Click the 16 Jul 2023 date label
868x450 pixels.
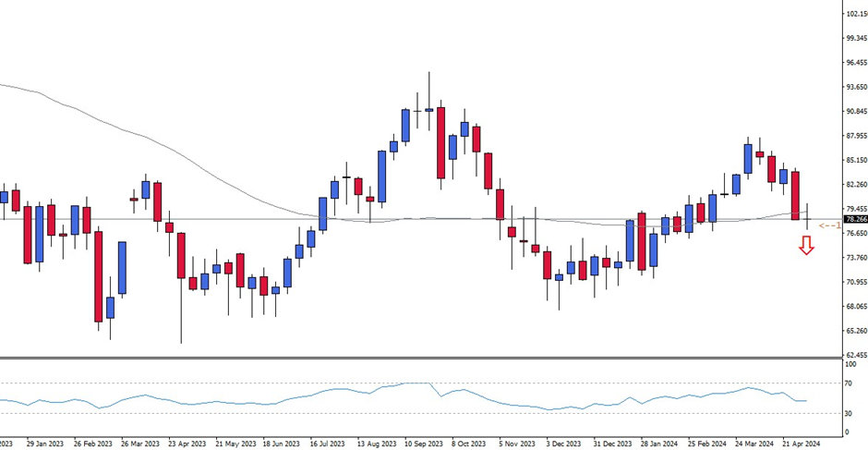coord(327,443)
